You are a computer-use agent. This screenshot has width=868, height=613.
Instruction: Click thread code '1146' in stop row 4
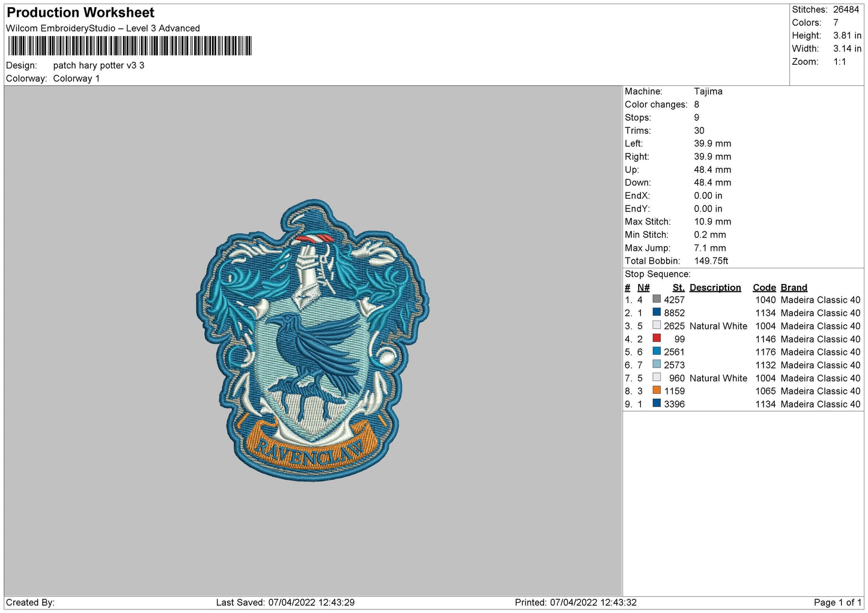[x=766, y=339]
